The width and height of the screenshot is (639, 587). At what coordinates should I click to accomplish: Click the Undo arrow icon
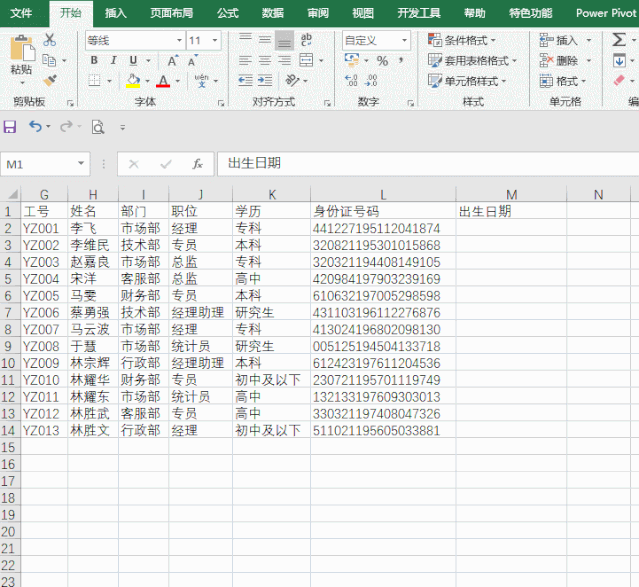pos(35,127)
